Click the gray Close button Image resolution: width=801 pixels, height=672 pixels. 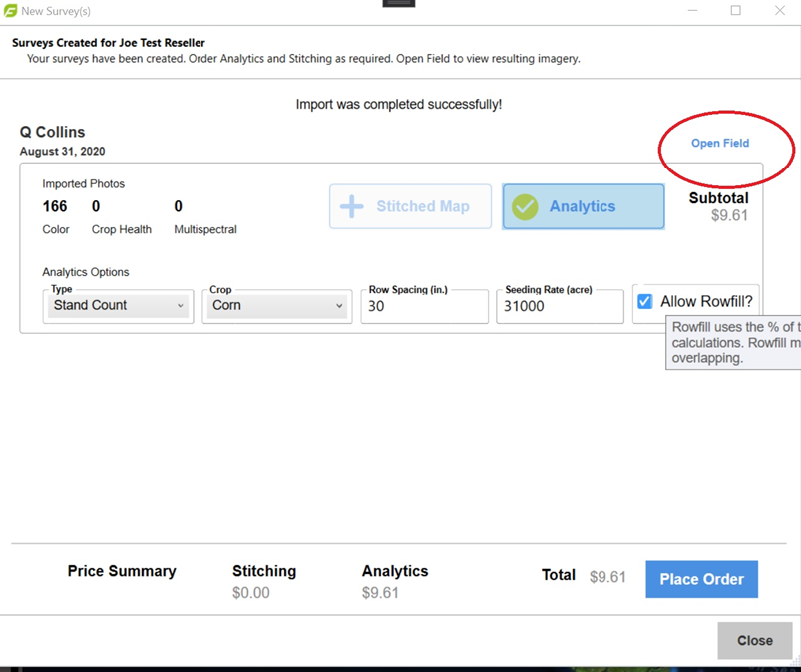754,640
